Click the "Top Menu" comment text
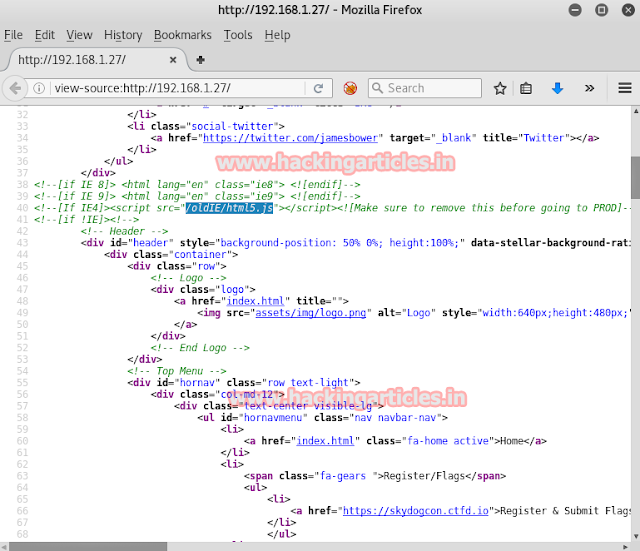 pyautogui.click(x=177, y=371)
